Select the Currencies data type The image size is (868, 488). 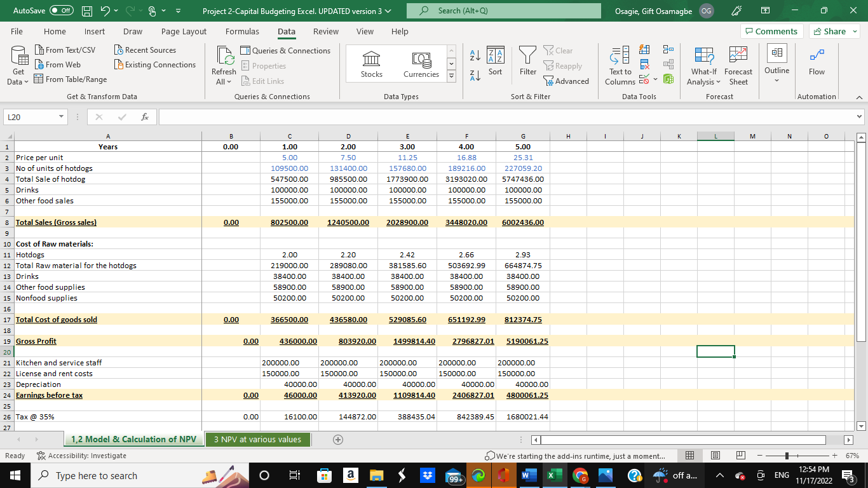[x=421, y=65]
